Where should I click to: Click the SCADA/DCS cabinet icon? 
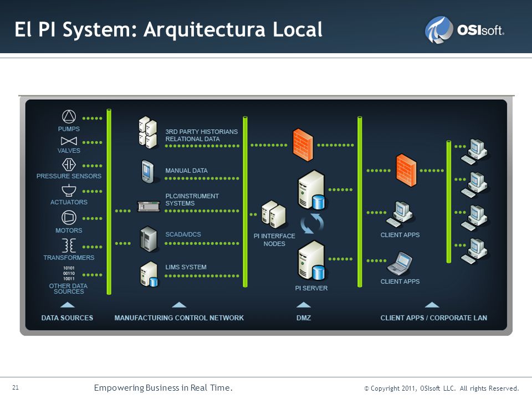[149, 239]
